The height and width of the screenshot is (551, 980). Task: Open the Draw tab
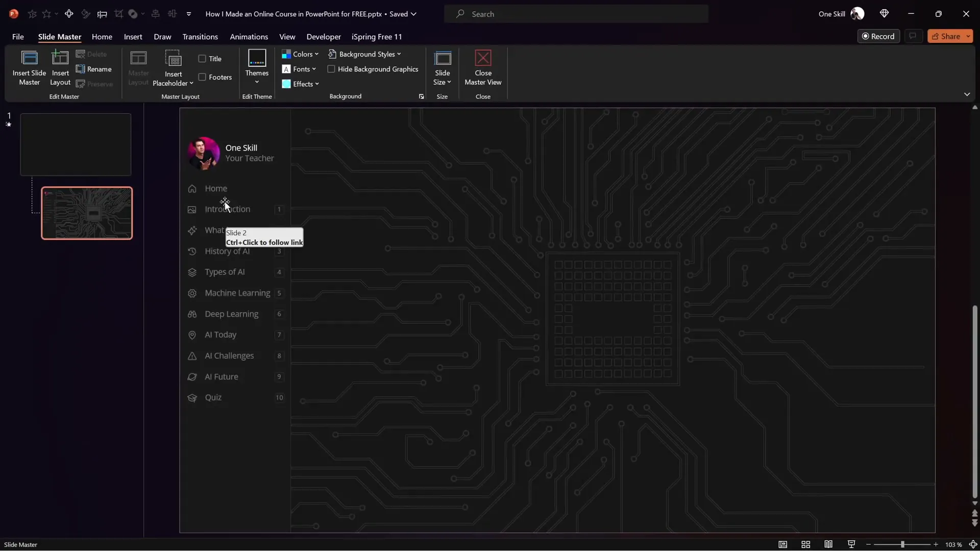click(162, 37)
